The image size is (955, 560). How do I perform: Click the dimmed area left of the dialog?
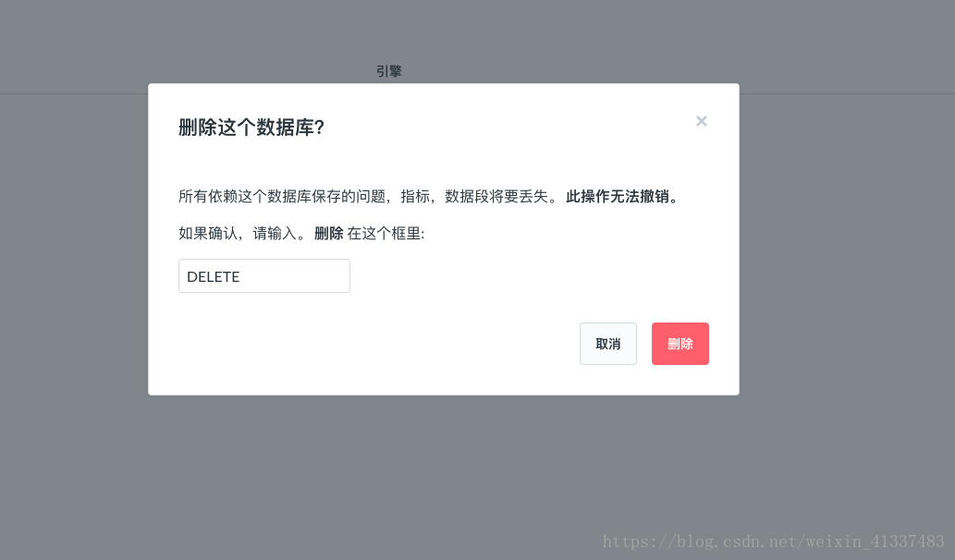point(73,243)
